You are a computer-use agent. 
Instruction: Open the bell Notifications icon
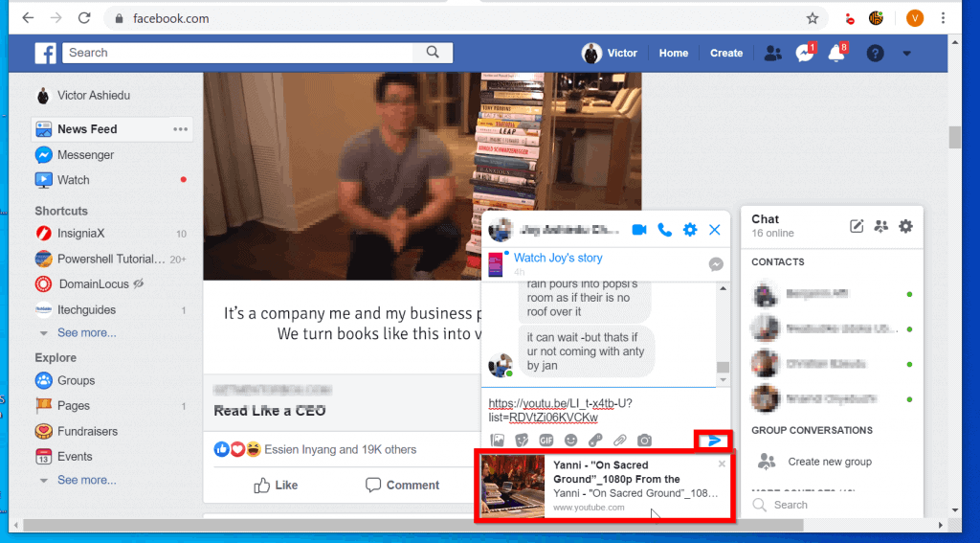point(836,54)
